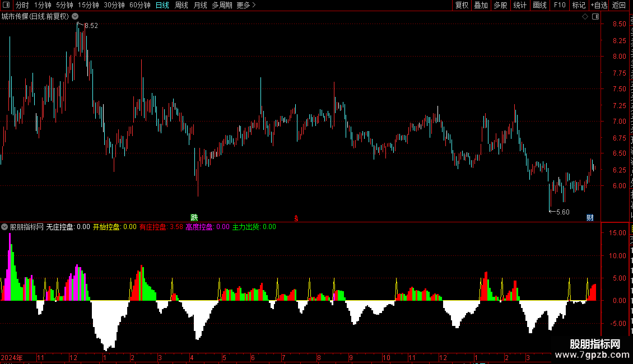Click the 返回 button
The height and width of the screenshot is (364, 633).
pos(619,5)
